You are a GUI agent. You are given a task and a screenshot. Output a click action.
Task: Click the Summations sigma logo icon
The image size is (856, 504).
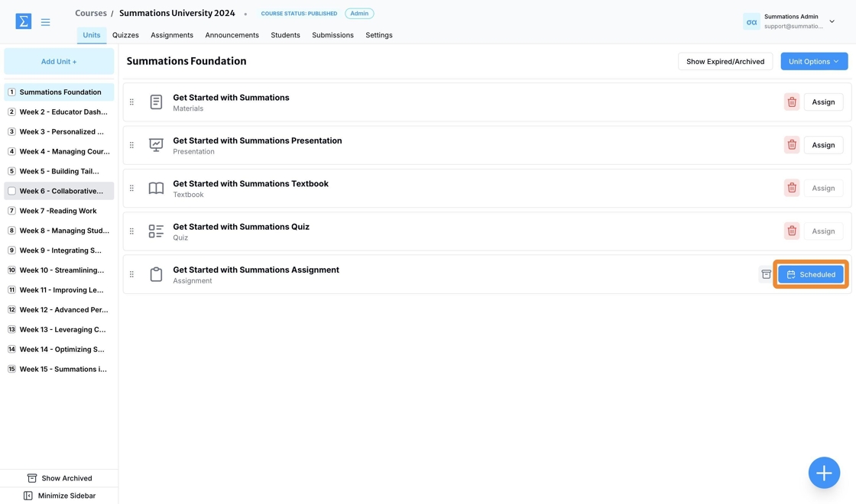click(x=24, y=21)
